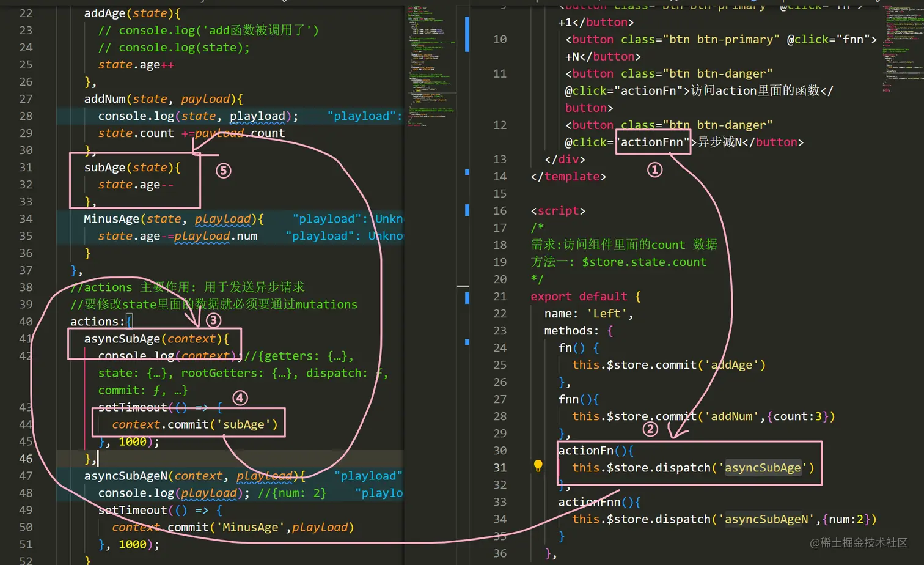This screenshot has width=924, height=565.
Task: Click the 'actionFn(){' method definition
Action: click(x=596, y=451)
